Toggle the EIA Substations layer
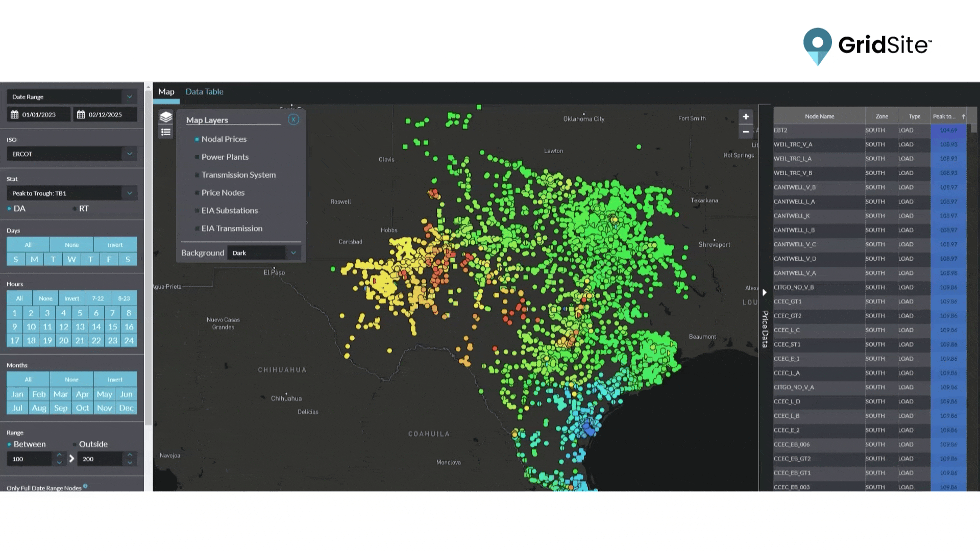Viewport: 980px width, 551px height. pyautogui.click(x=197, y=211)
